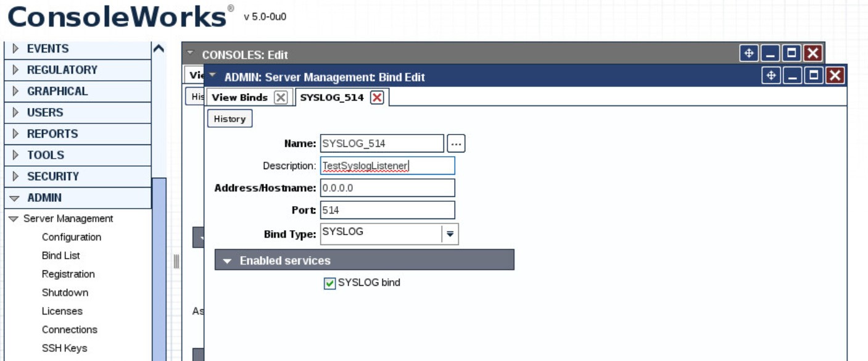This screenshot has width=868, height=361.
Task: Open the Licenses page
Action: (62, 311)
